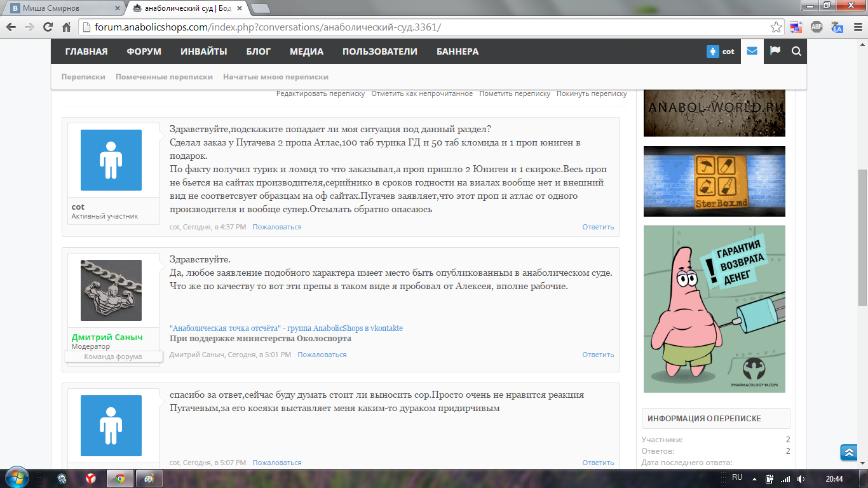Go to ПОЛЬЗОВАТЕЛИ in navigation bar

click(379, 51)
